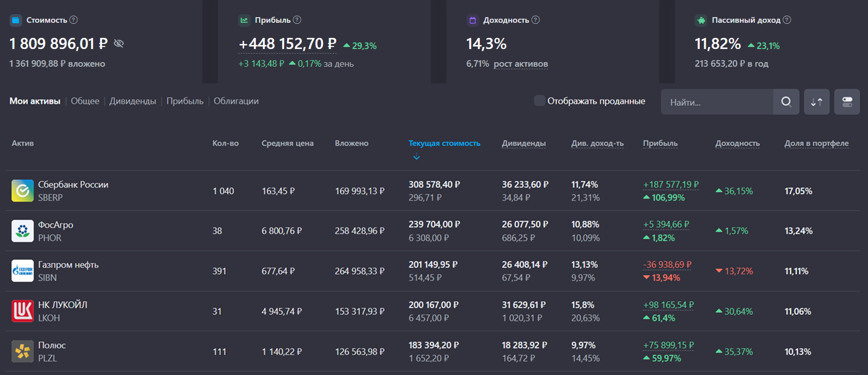
Task: Click the 13,72% negative yield value
Action: coord(735,271)
